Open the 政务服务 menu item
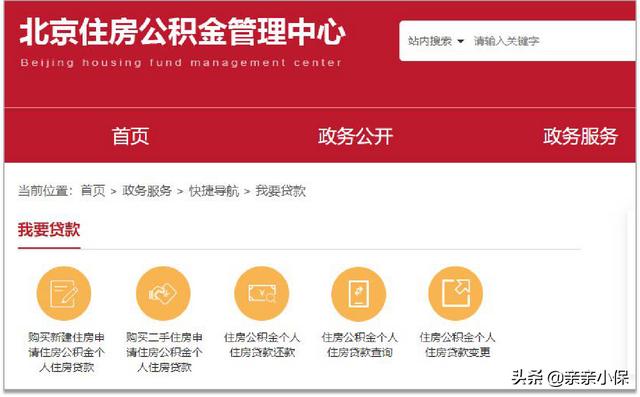The image size is (640, 397). coord(580,136)
